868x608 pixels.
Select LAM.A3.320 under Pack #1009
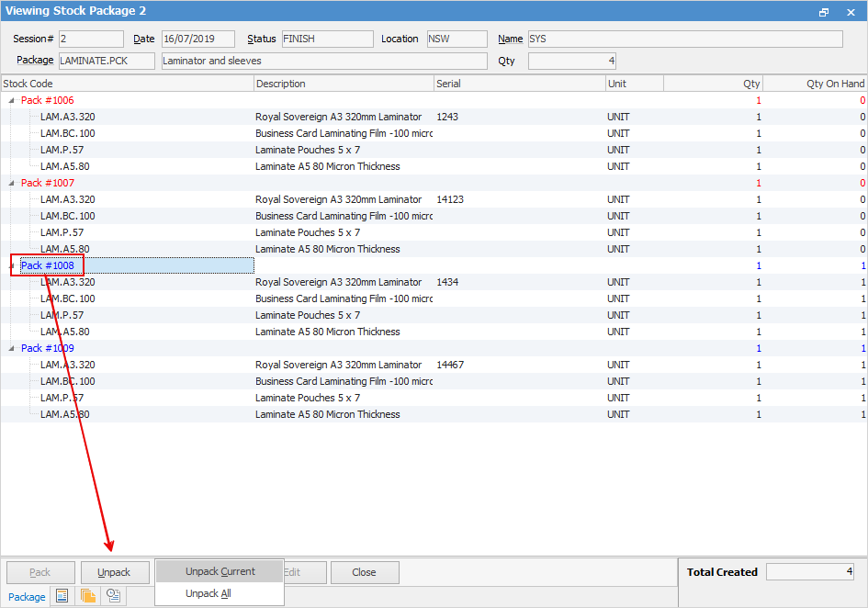click(x=68, y=365)
